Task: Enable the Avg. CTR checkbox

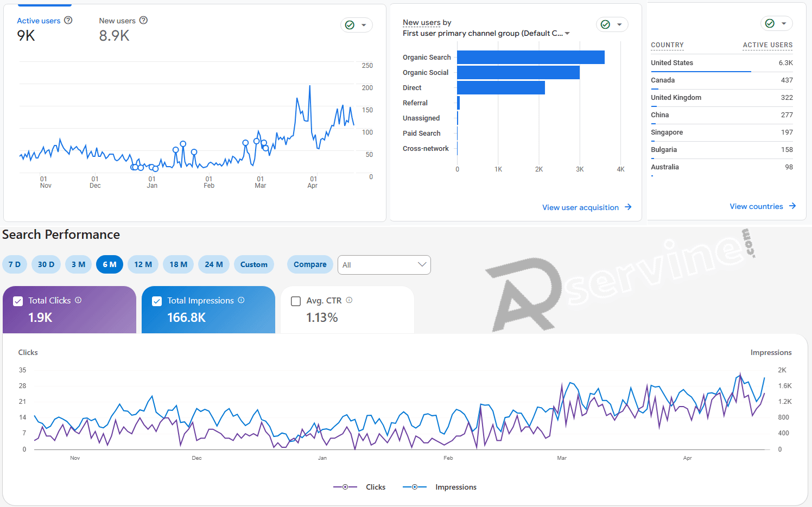Action: [x=296, y=301]
